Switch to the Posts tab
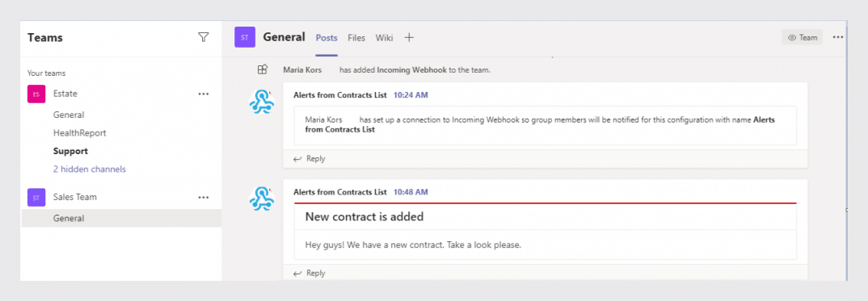The height and width of the screenshot is (301, 868). [327, 38]
